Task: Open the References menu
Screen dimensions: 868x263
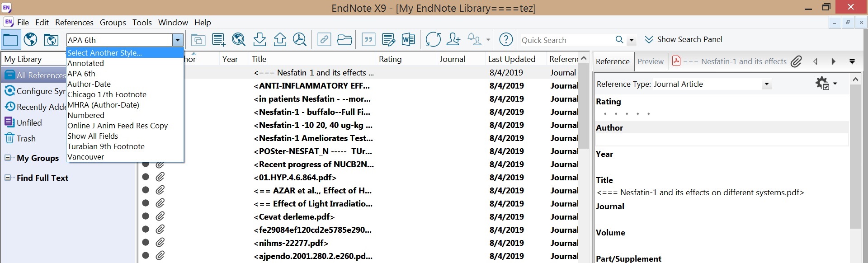Action: point(74,22)
